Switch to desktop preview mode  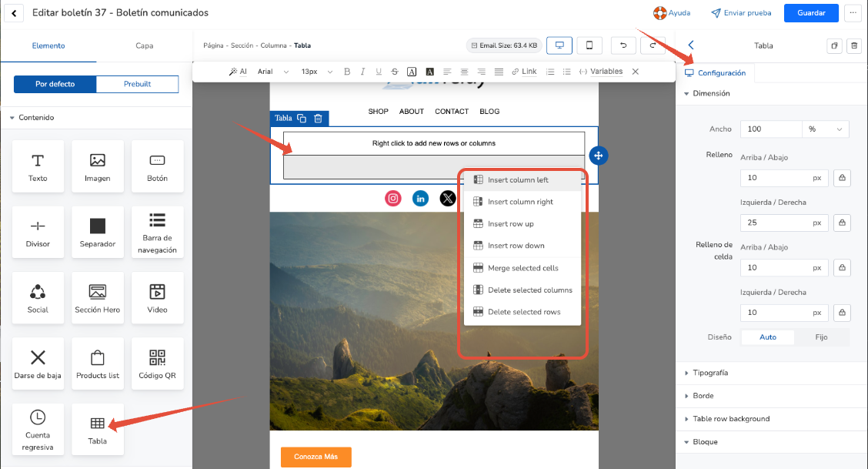tap(559, 45)
